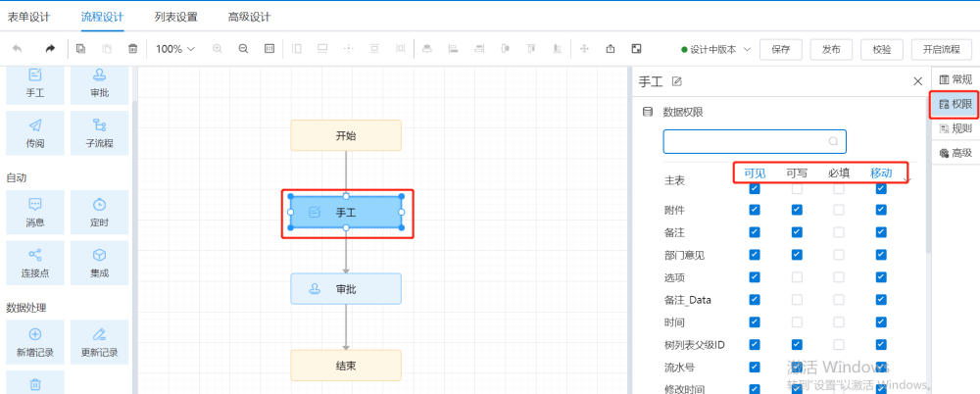This screenshot has width=980, height=394.
Task: Uncheck the 可写 checkbox for 附件
Action: coord(797,210)
